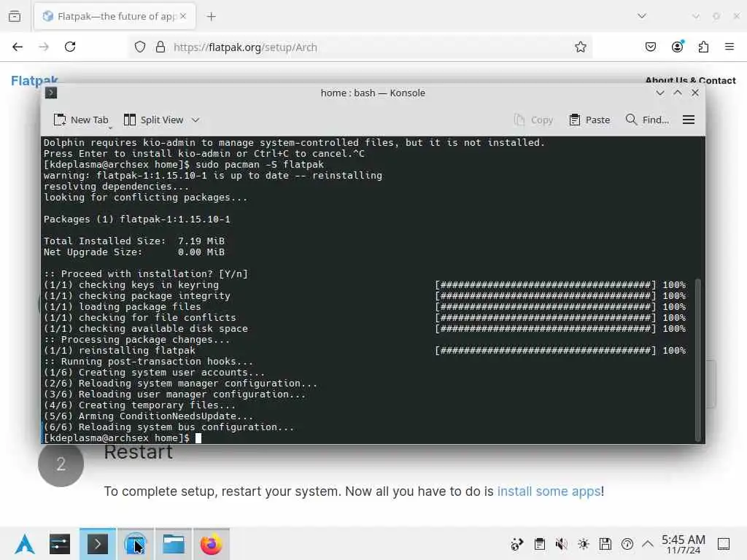Click the Firefox back arrow
The image size is (747, 560).
click(x=18, y=47)
